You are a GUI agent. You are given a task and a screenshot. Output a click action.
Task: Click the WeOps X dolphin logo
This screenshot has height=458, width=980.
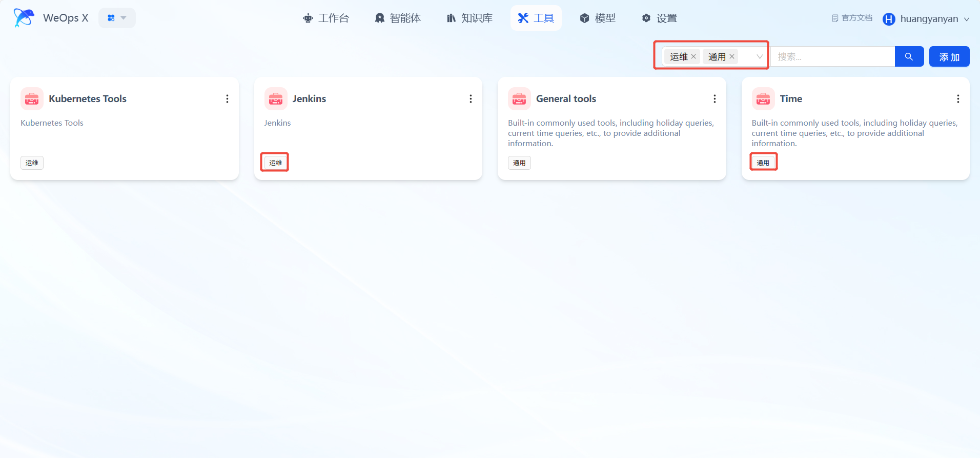[x=24, y=18]
